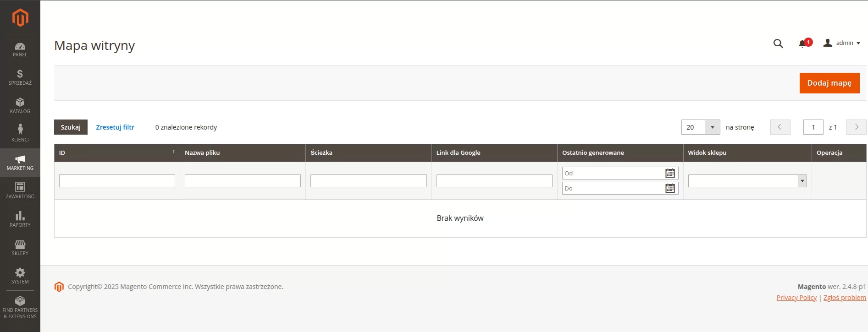Click the Dodaj mapę button
Image resolution: width=868 pixels, height=332 pixels.
829,83
